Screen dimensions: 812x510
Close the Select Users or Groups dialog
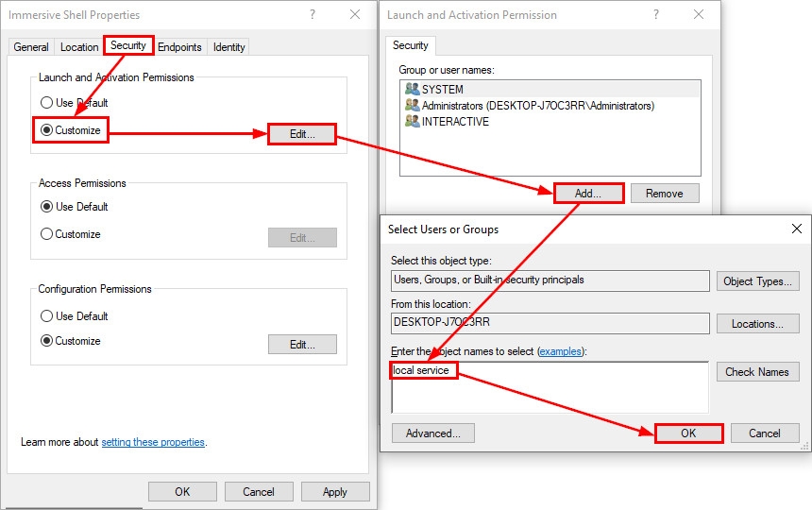(798, 229)
